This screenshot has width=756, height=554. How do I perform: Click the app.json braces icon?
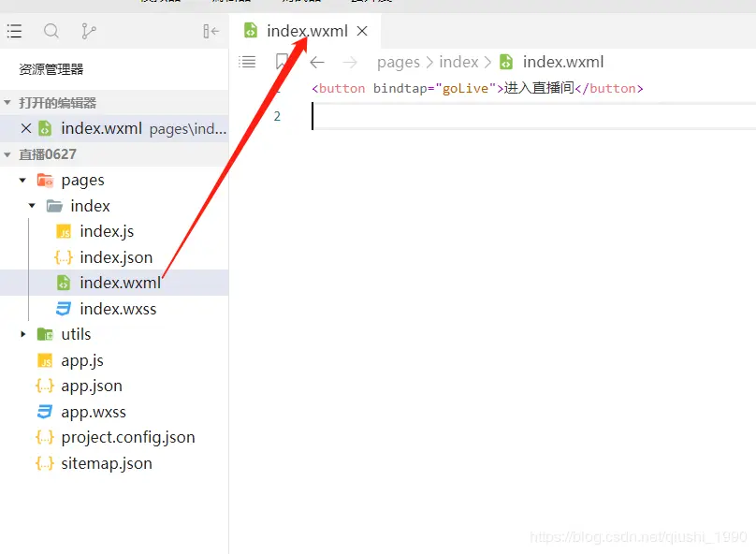(x=45, y=386)
